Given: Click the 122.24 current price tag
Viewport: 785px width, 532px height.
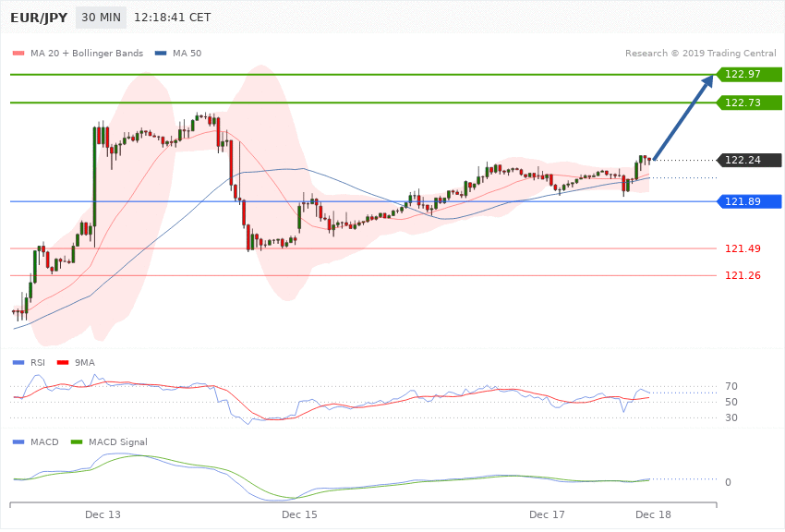Looking at the screenshot, I should click(x=750, y=160).
